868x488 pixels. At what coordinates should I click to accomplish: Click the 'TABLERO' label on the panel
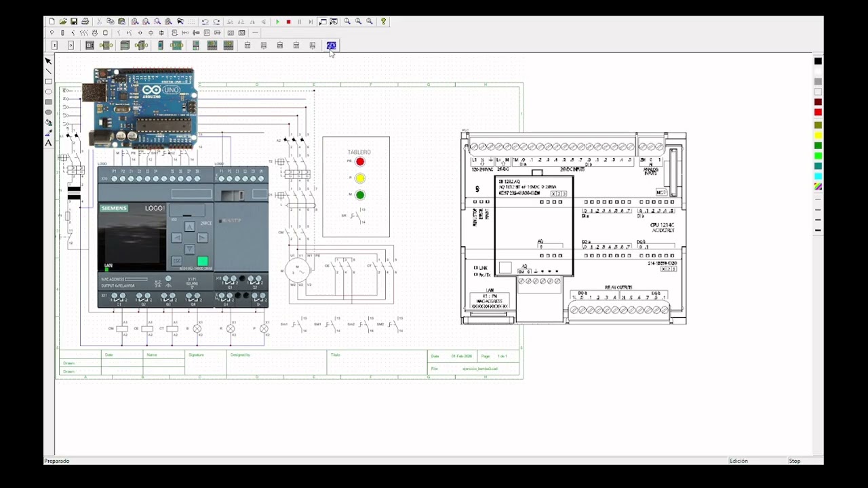pos(359,152)
